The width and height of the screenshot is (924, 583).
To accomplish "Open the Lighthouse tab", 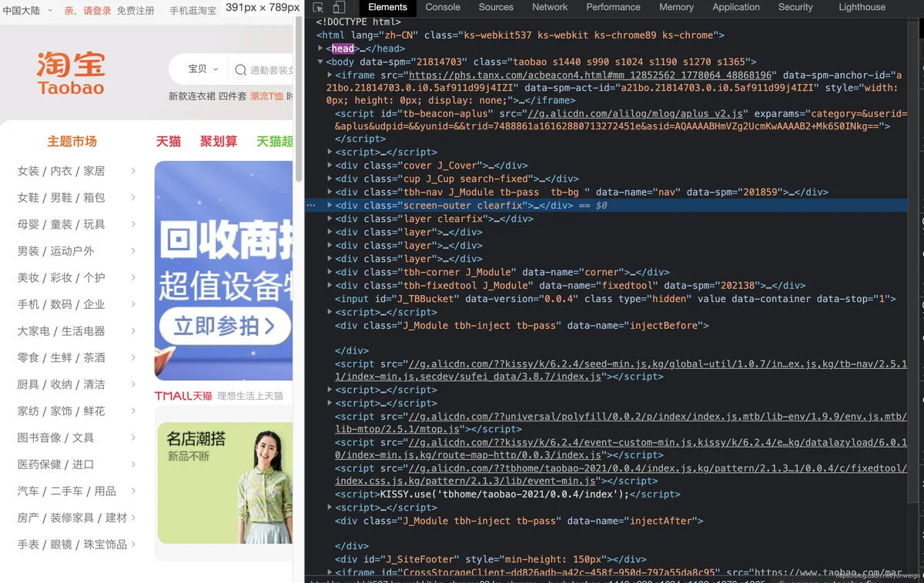I will (862, 7).
